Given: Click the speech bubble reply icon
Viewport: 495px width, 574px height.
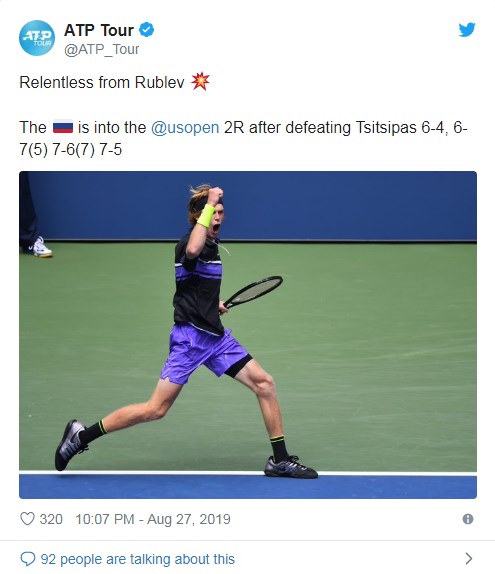Looking at the screenshot, I should pos(27,559).
